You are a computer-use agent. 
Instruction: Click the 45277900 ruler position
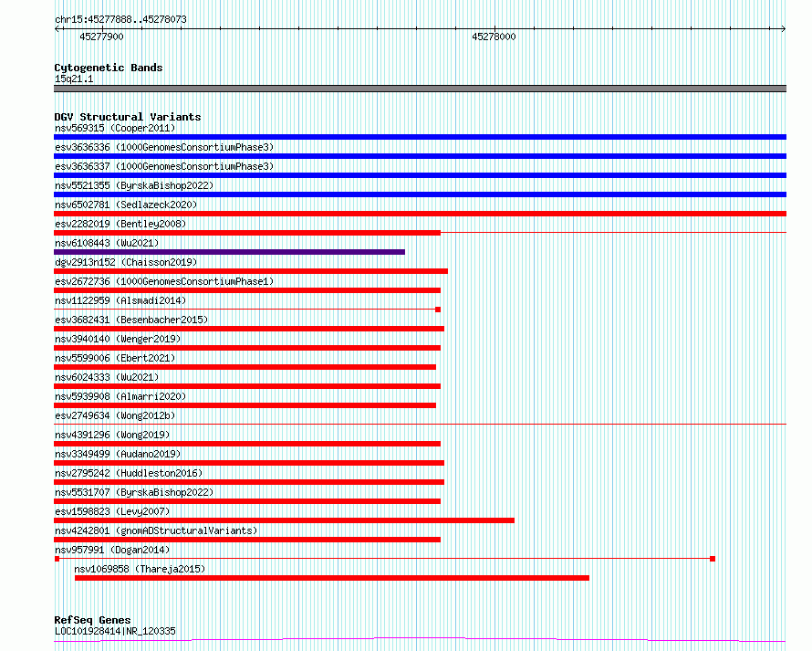[x=101, y=37]
